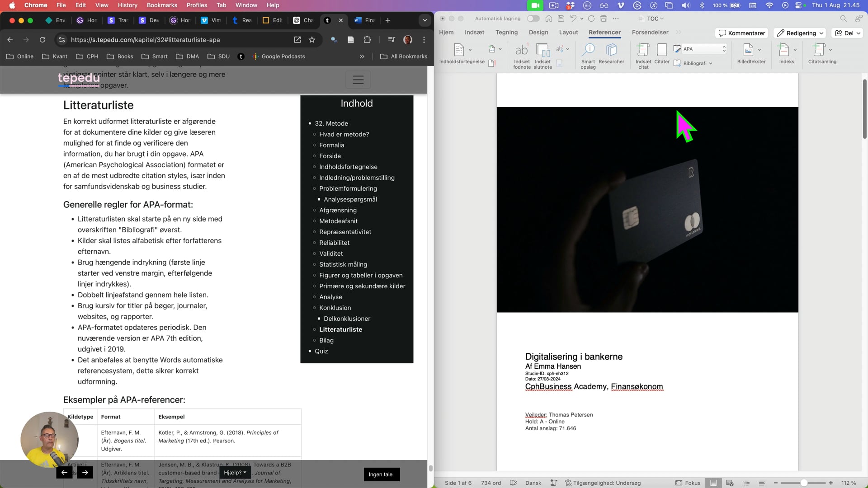Zoom in with the plus button

coord(831,483)
